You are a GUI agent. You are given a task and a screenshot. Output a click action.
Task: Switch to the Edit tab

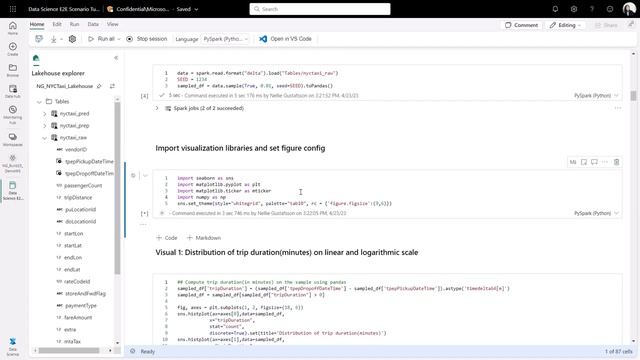pyautogui.click(x=57, y=24)
